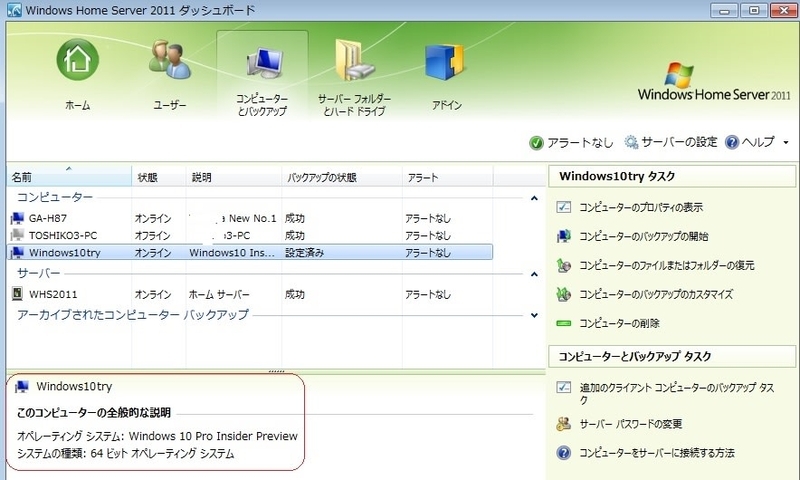800x480 pixels.
Task: Click the サーバー group header text
Action: coord(38,273)
